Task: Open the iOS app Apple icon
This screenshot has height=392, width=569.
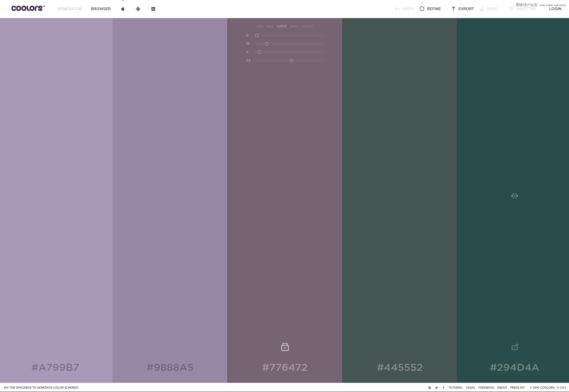Action: pos(123,9)
